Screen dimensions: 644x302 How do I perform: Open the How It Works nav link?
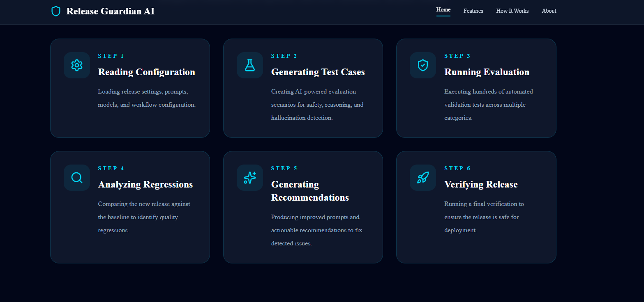coord(512,11)
